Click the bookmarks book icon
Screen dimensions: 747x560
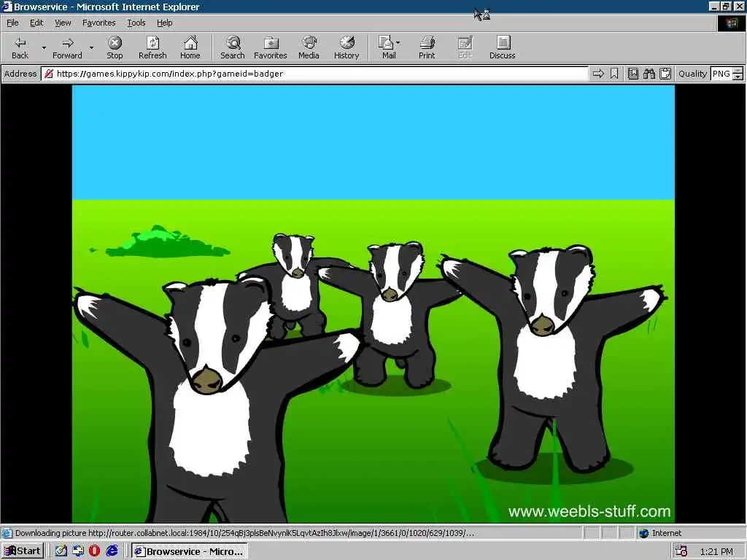633,74
